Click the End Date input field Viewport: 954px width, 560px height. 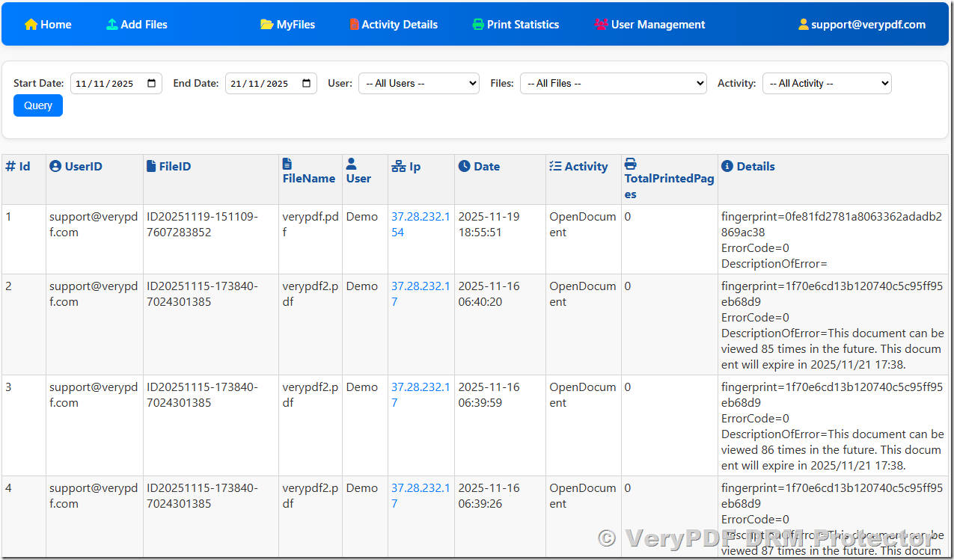266,83
